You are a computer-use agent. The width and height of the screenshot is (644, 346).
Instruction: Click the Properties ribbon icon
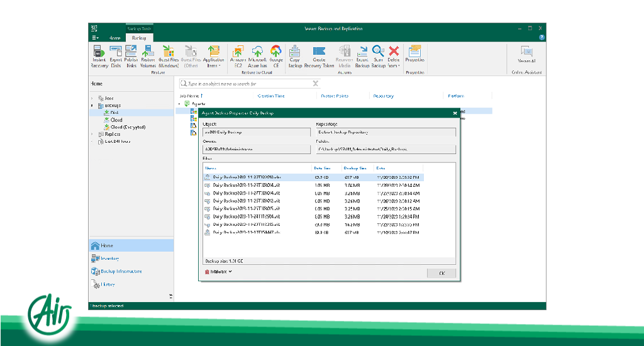pos(415,54)
